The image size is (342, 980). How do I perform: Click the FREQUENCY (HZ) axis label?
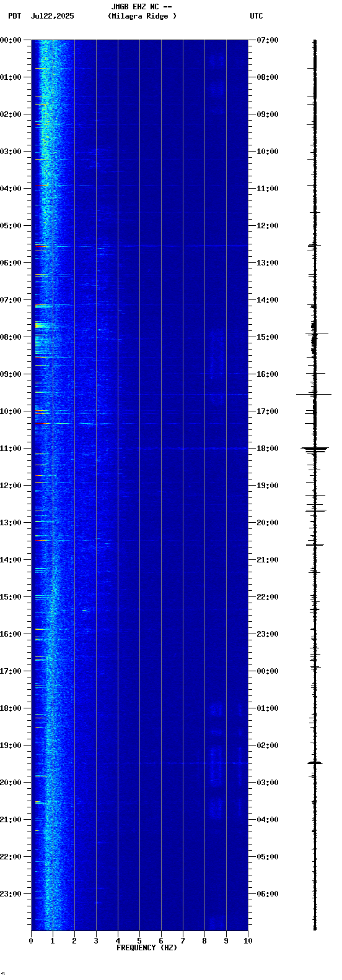click(147, 948)
